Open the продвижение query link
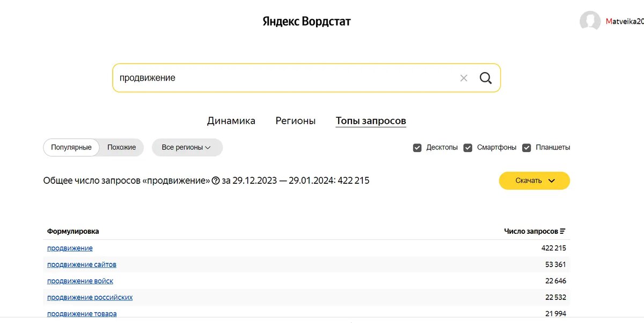The height and width of the screenshot is (323, 644). point(70,248)
